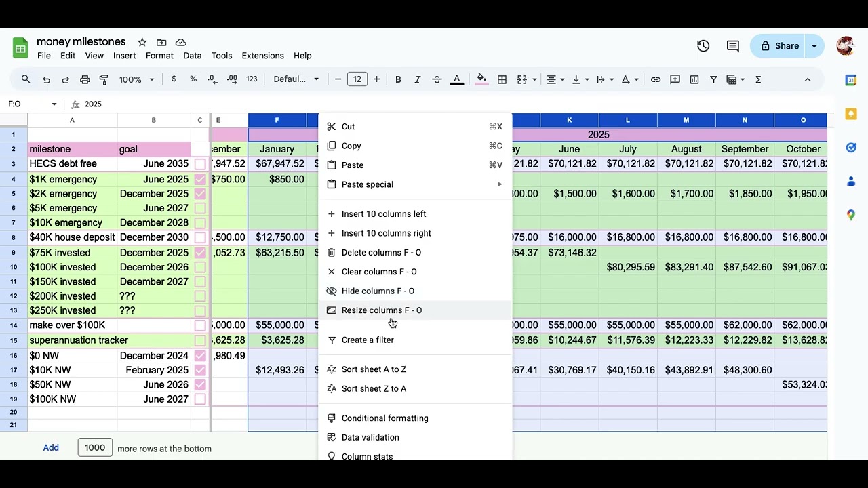Expand the Paste special submenu
This screenshot has width=868, height=488.
[415, 184]
